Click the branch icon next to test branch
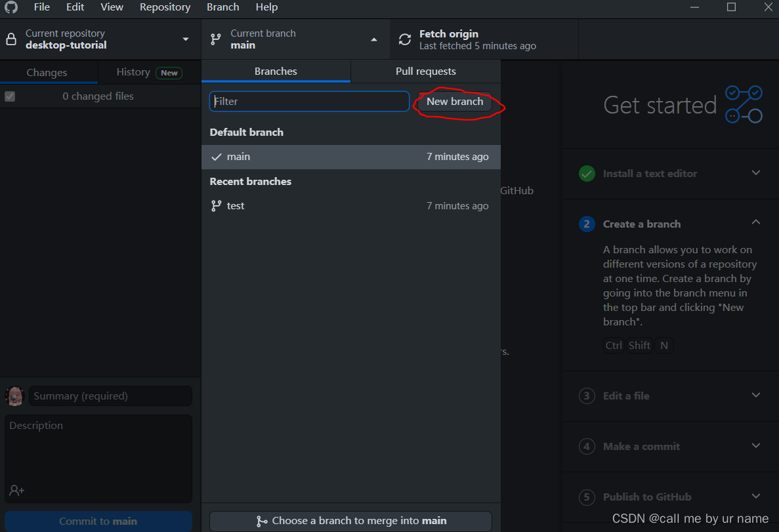Image resolution: width=779 pixels, height=532 pixels. point(217,205)
